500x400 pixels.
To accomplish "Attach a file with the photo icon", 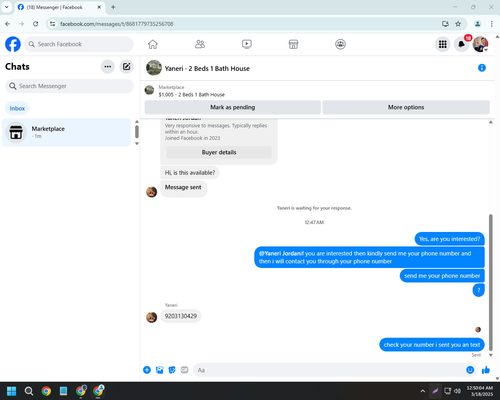I will coord(160,370).
